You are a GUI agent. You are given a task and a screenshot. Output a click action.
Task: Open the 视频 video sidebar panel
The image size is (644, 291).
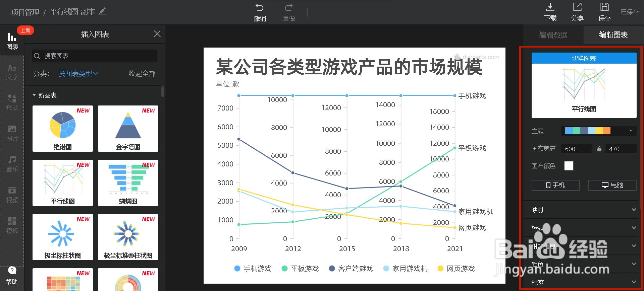12,195
